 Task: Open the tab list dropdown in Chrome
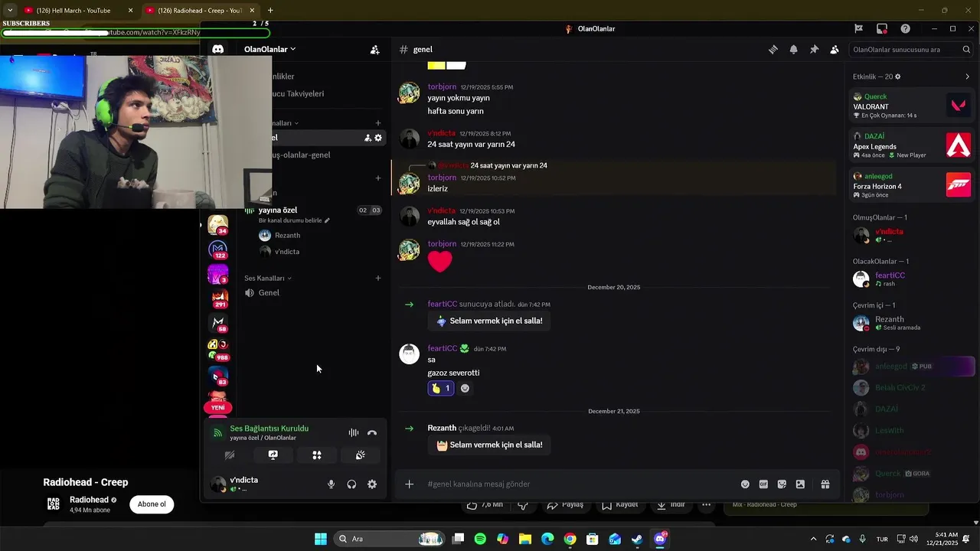pyautogui.click(x=10, y=10)
